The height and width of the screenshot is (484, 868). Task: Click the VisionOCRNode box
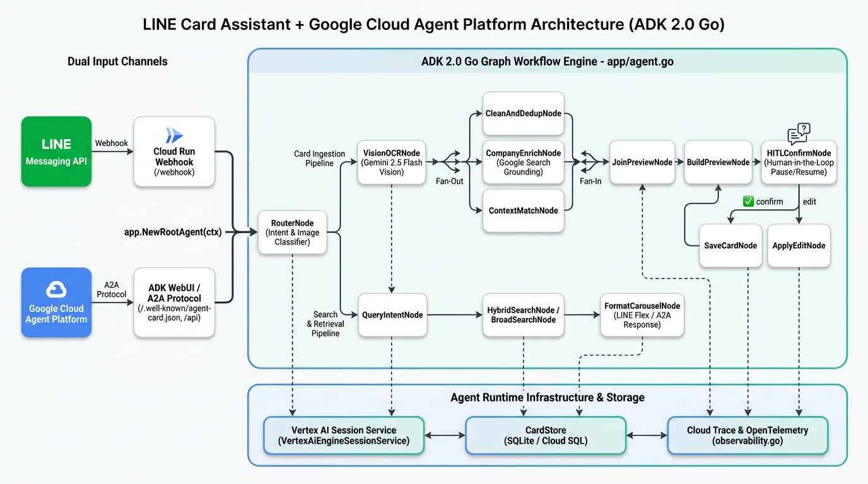click(x=391, y=162)
